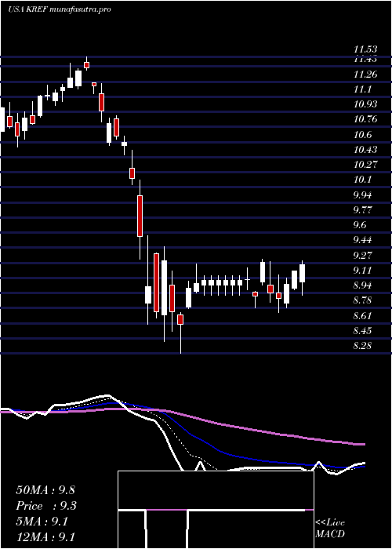This screenshot has width=392, height=549.
Task: Click the Price : 9.3 readout
Action: (45, 506)
